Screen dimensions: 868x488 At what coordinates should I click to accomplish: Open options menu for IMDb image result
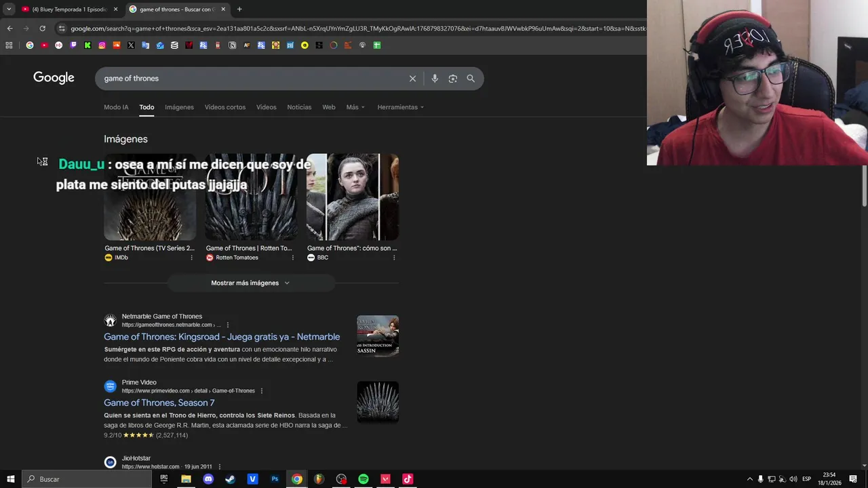(191, 258)
